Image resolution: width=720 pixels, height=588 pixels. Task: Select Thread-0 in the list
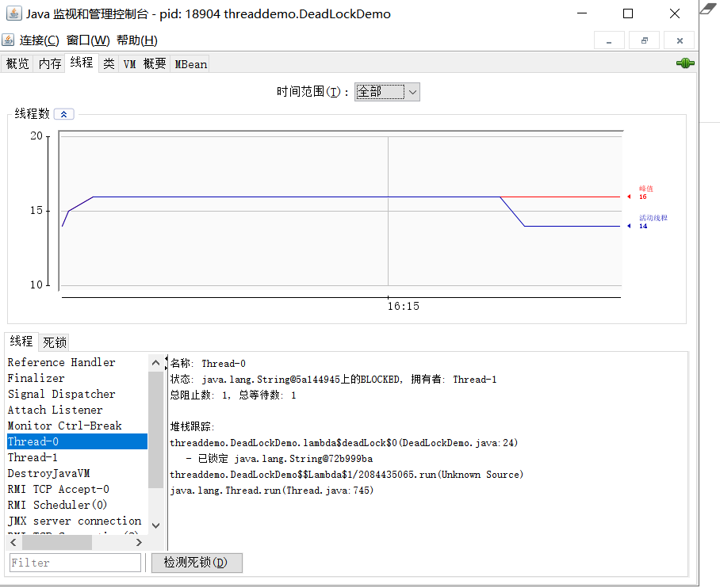tap(77, 441)
